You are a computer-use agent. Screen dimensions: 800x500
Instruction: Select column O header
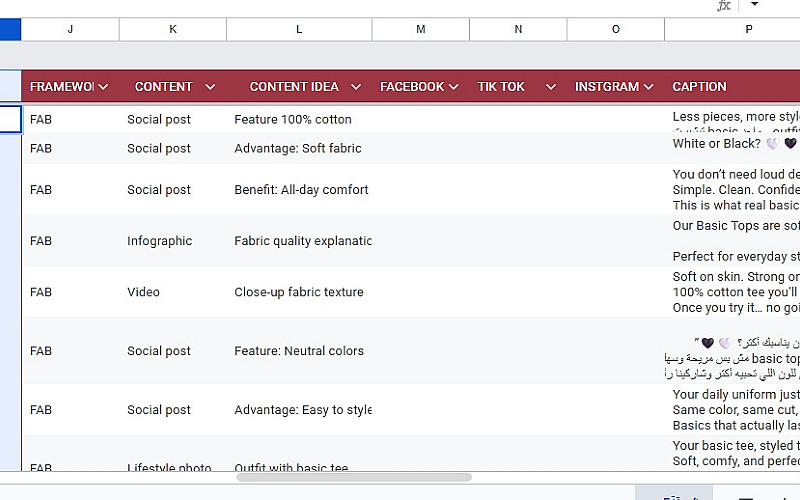click(615, 30)
